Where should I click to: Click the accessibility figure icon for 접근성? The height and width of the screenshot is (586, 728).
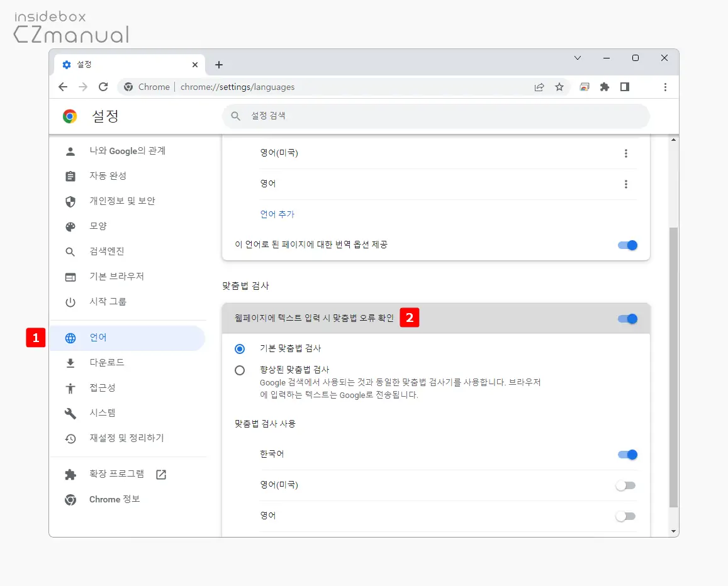(x=70, y=389)
